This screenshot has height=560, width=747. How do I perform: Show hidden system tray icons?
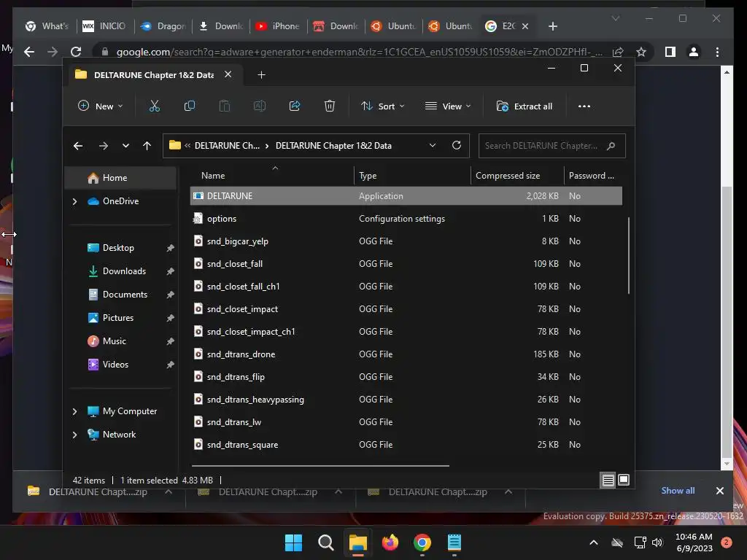pyautogui.click(x=594, y=542)
